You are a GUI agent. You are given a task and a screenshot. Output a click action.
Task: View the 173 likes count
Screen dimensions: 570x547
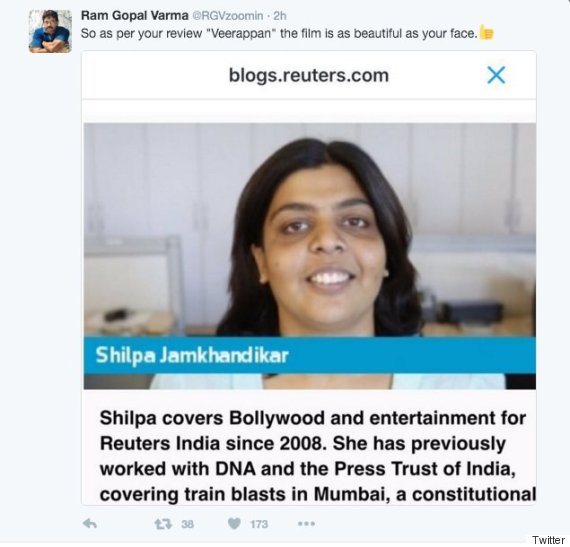(259, 524)
